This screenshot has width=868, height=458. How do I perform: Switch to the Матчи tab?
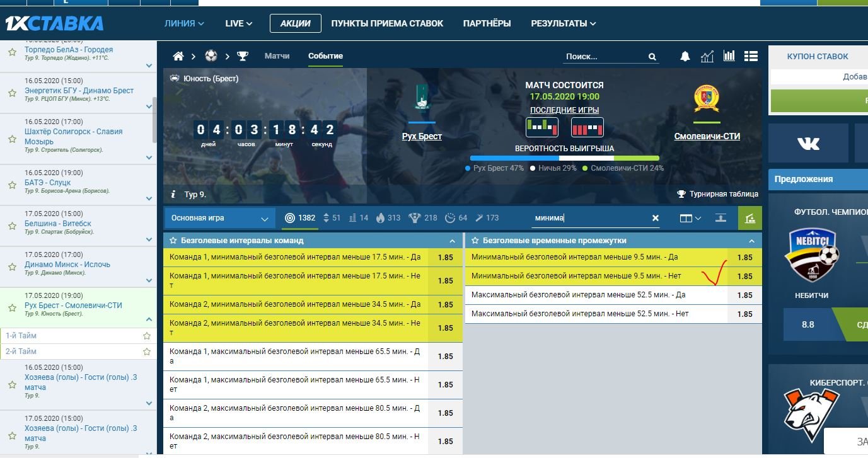pyautogui.click(x=277, y=56)
